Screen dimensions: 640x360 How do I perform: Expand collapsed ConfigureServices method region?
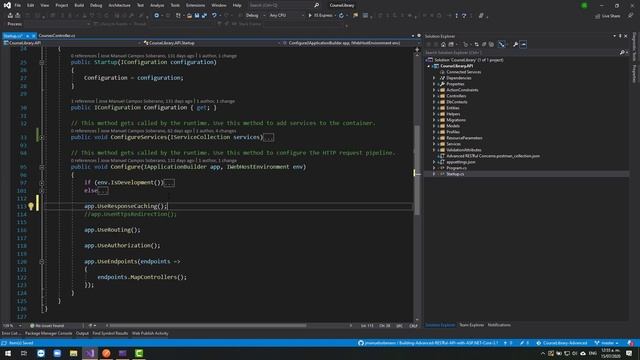[x=42, y=138]
